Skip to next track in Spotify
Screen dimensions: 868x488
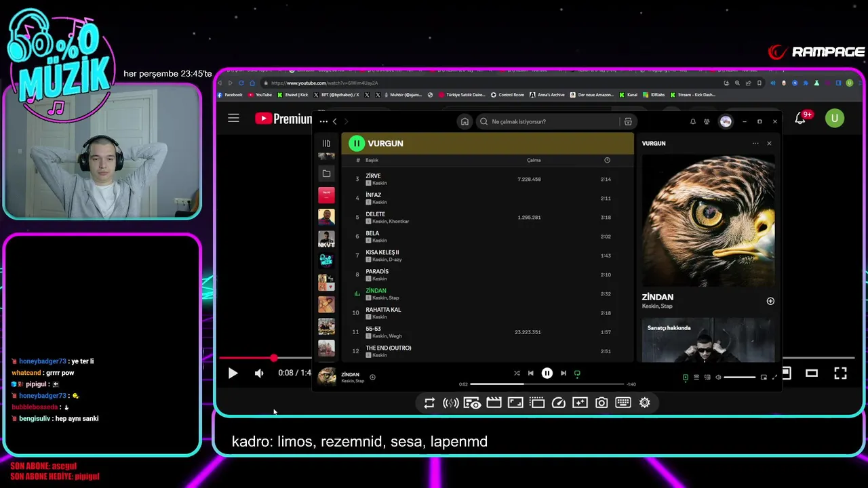click(563, 373)
